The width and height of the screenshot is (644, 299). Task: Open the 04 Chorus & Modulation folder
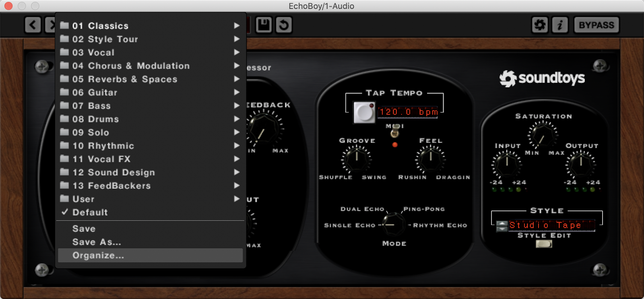[151, 66]
